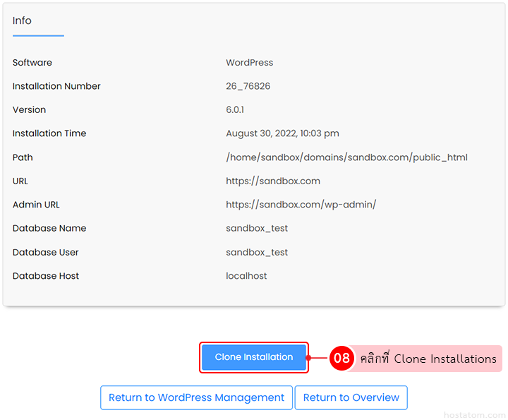Open the wp-admin Admin URL value
This screenshot has height=420, width=508.
click(301, 205)
